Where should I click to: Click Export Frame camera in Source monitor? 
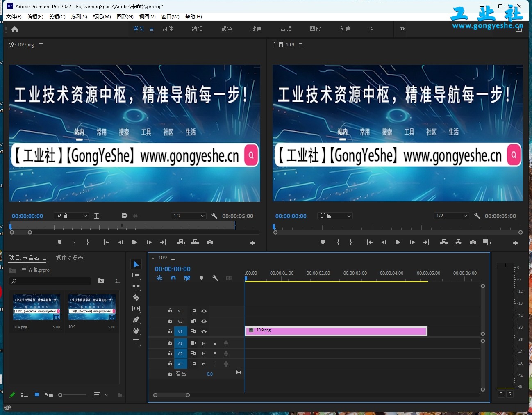pos(210,242)
